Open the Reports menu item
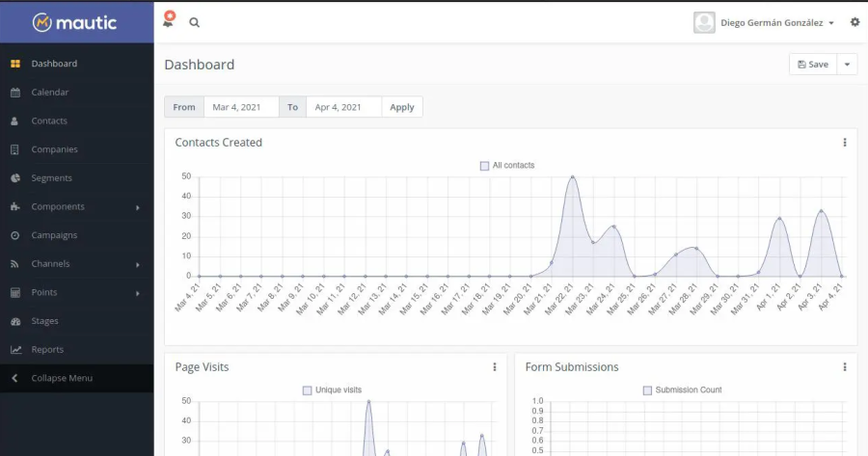Image resolution: width=868 pixels, height=456 pixels. [x=77, y=350]
